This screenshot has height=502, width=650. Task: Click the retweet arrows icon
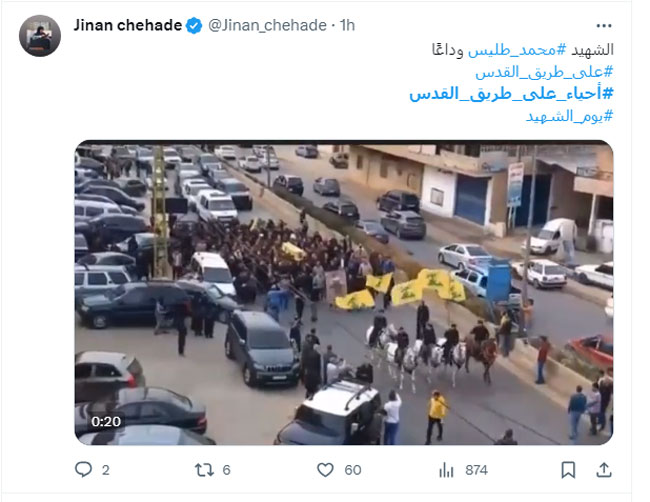point(204,470)
